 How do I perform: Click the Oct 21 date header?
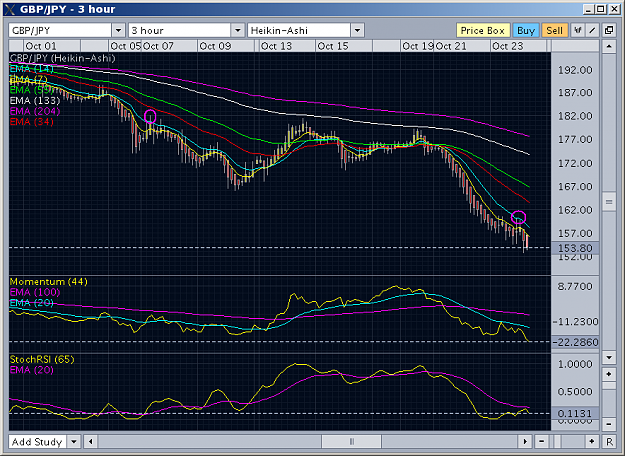[451, 46]
